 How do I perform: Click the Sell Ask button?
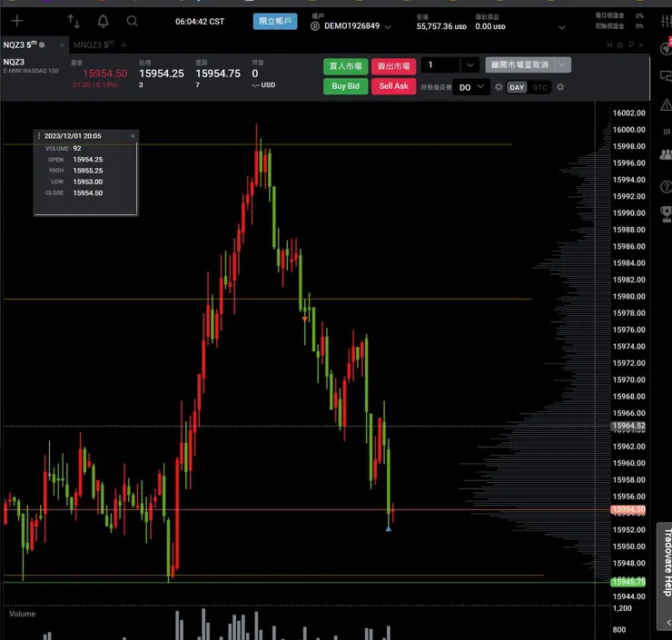[393, 86]
